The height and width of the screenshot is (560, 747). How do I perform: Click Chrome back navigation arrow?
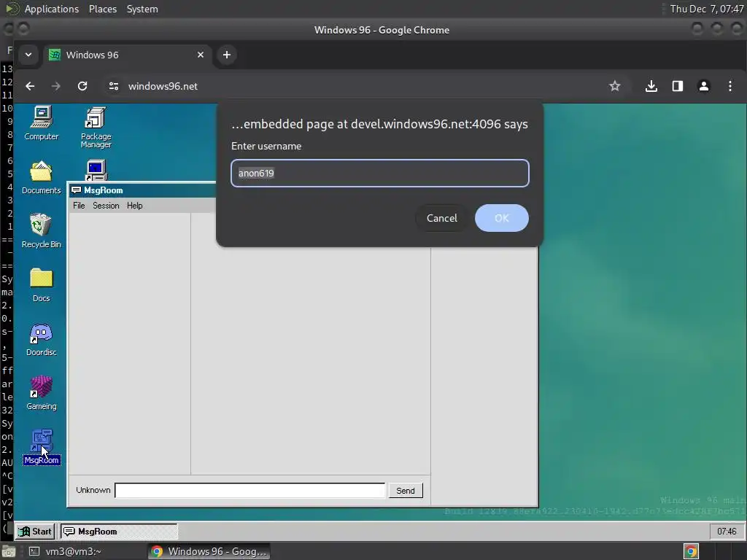click(x=30, y=86)
